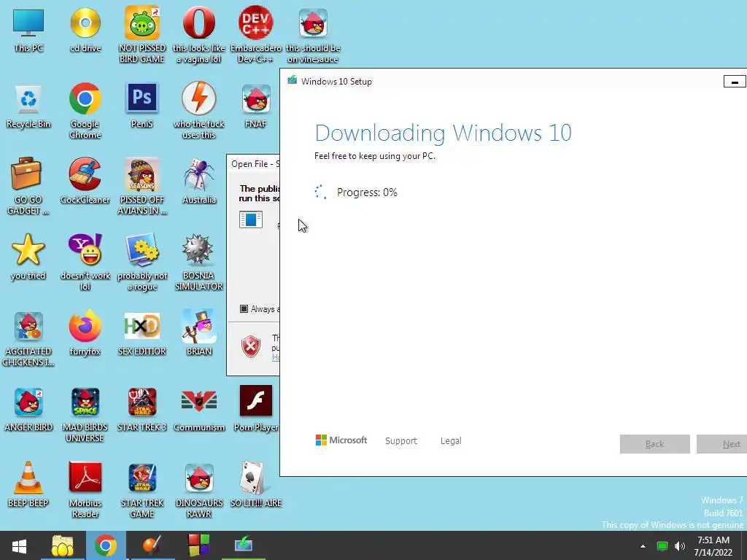The width and height of the screenshot is (747, 560).
Task: Click the Legal link in Windows 10 Setup
Action: (x=451, y=441)
